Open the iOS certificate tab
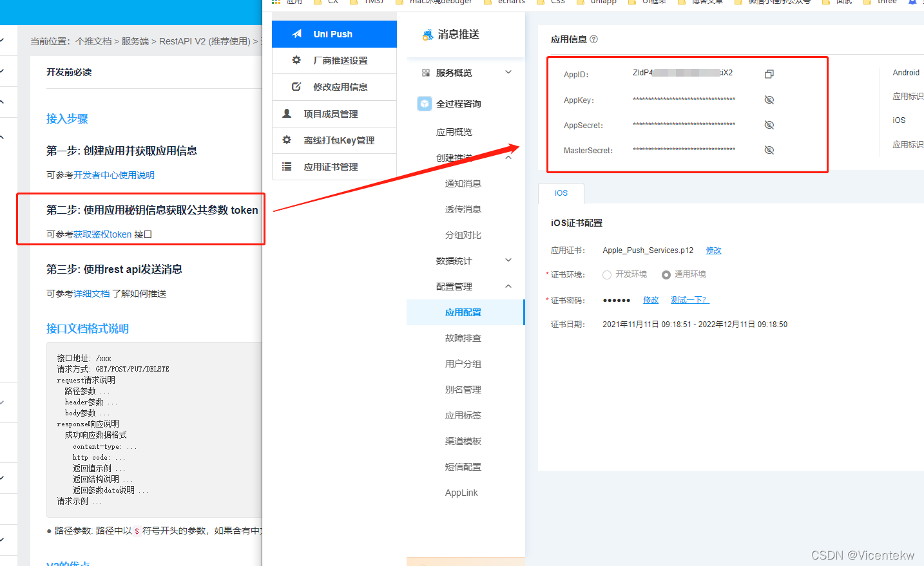The image size is (924, 566). coord(561,193)
